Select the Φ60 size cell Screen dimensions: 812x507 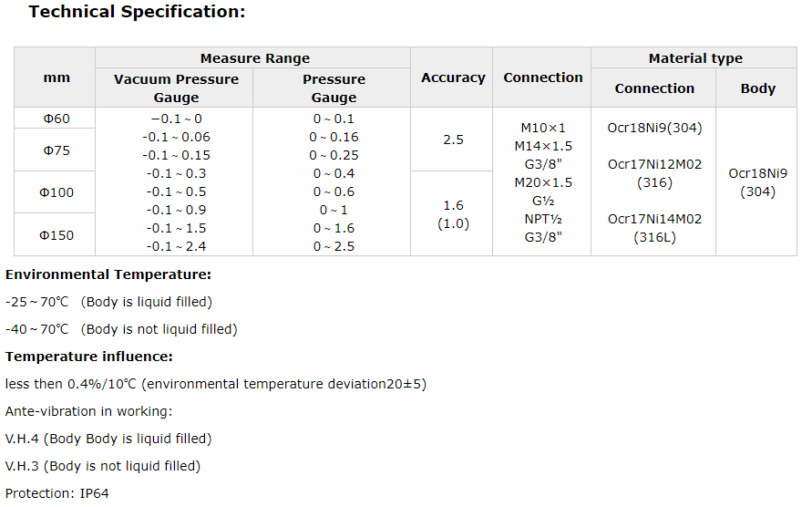click(57, 119)
